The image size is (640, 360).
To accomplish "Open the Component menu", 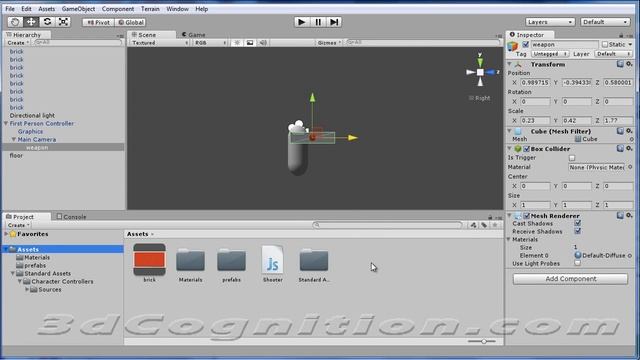I will [x=118, y=9].
